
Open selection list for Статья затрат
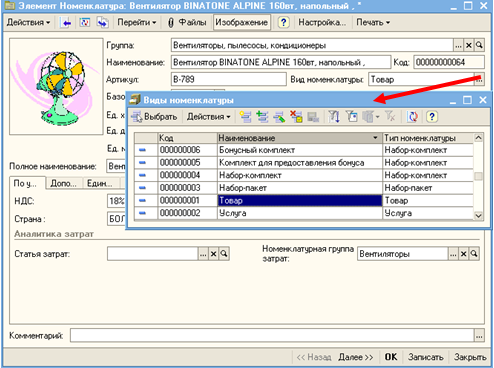(203, 254)
